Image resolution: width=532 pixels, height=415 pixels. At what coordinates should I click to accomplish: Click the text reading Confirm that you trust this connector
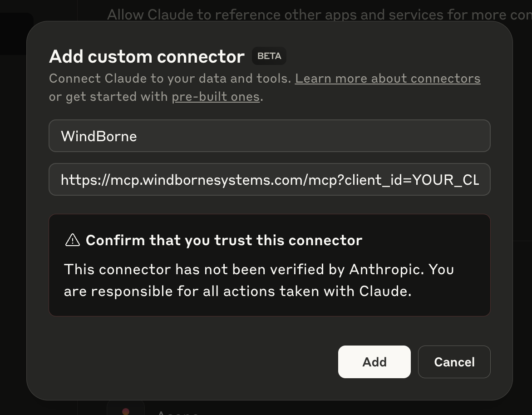point(224,240)
